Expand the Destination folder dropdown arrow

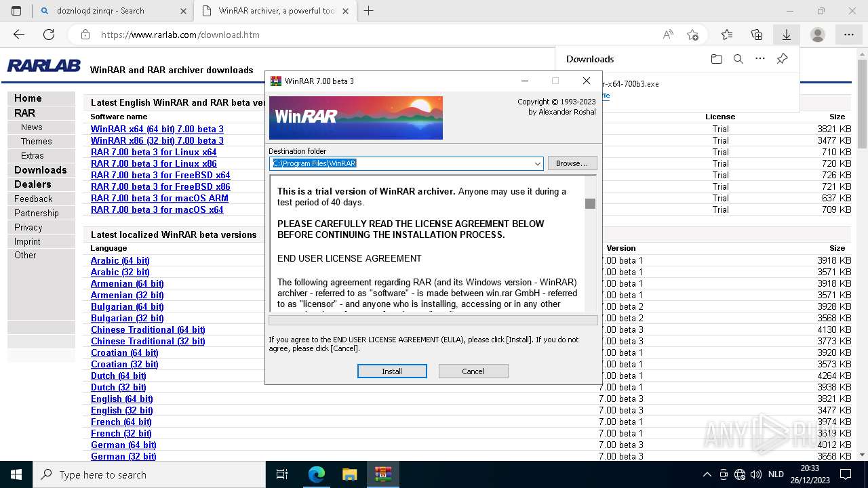coord(537,163)
